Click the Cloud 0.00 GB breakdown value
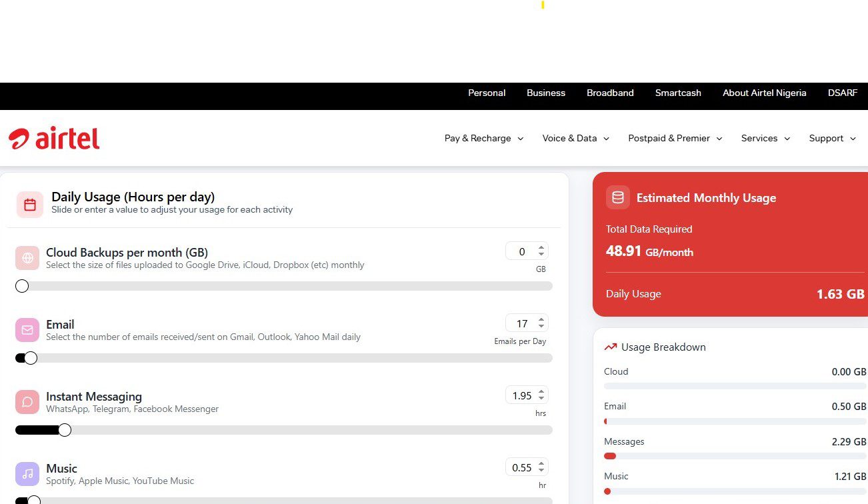 (x=849, y=372)
